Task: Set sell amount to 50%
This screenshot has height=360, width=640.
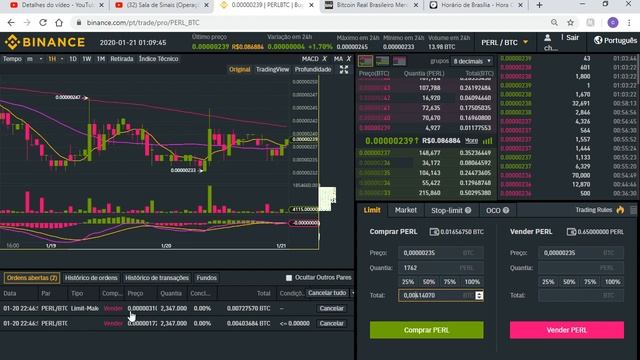Action: 569,282
